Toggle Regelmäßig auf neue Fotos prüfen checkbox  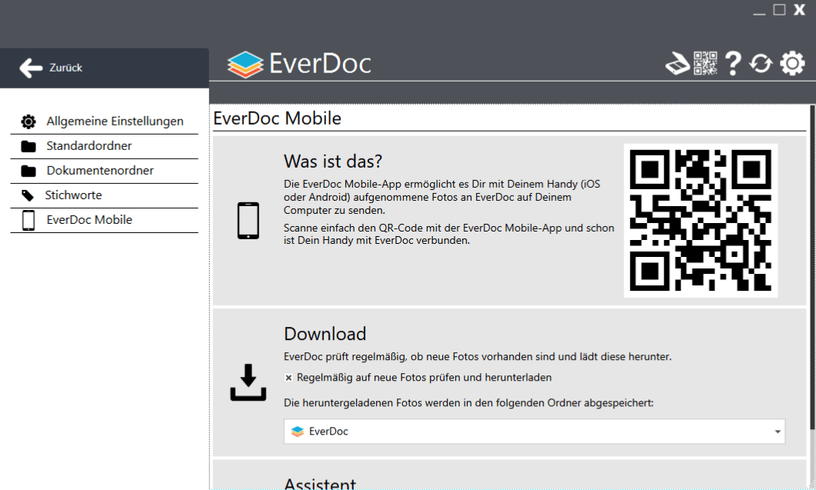click(x=289, y=378)
